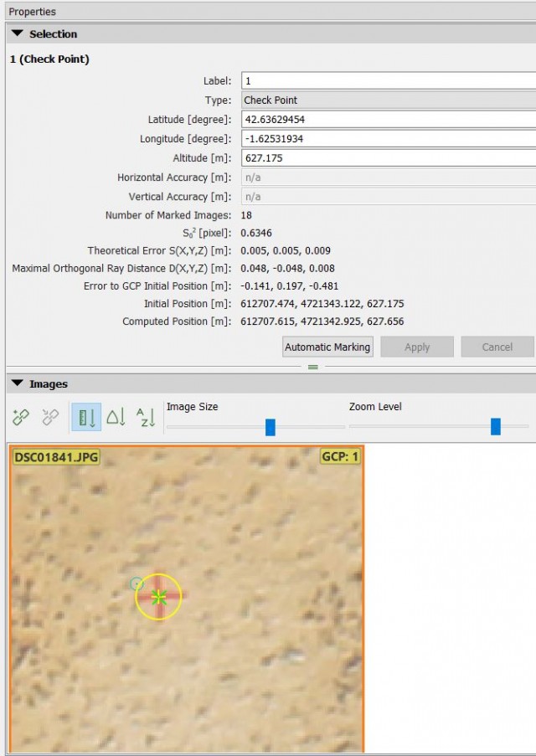Click the Latitude input field
Viewport: 536px width, 756px height.
click(389, 119)
